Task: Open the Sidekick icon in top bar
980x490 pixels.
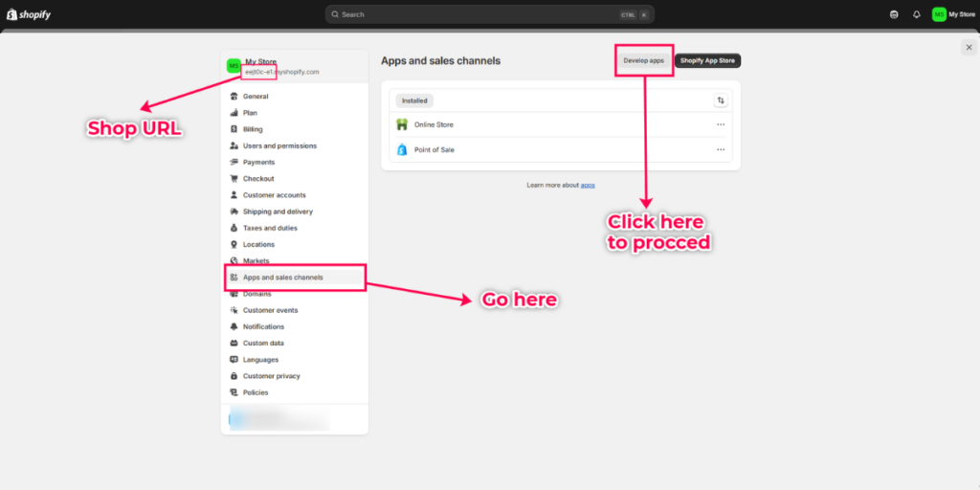Action: [894, 14]
